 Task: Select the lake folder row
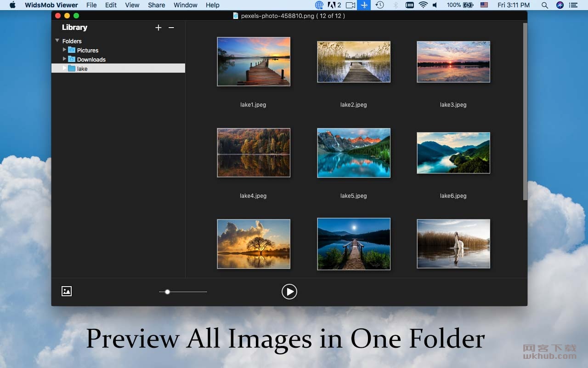pyautogui.click(x=118, y=68)
